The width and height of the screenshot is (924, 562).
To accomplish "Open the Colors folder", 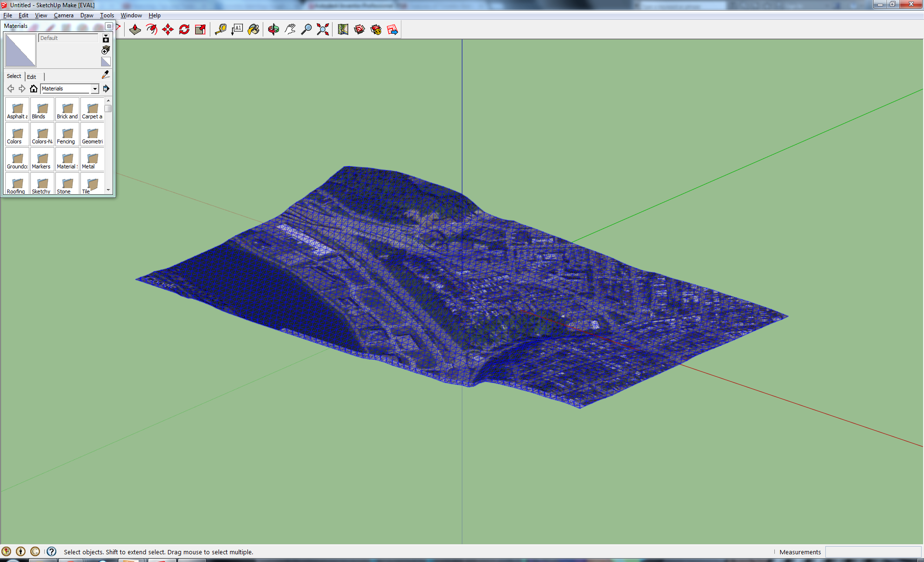I will coord(17,135).
